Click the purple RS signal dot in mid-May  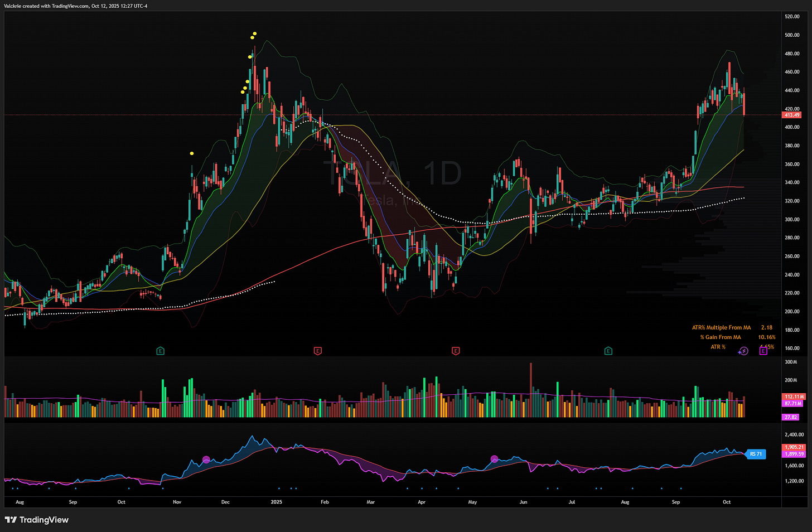(494, 459)
